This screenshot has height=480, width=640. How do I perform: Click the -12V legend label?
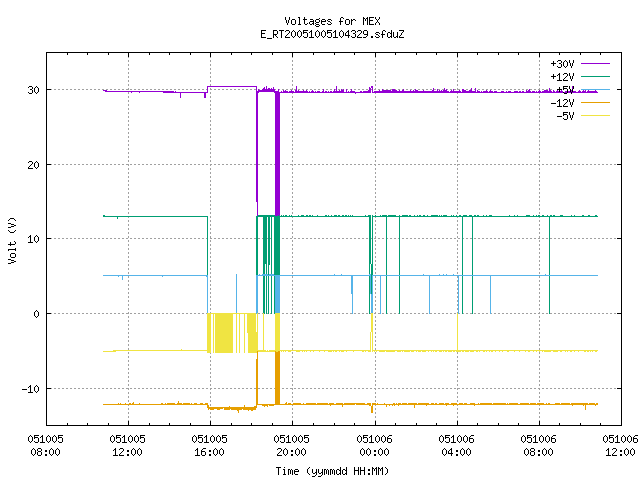click(562, 103)
